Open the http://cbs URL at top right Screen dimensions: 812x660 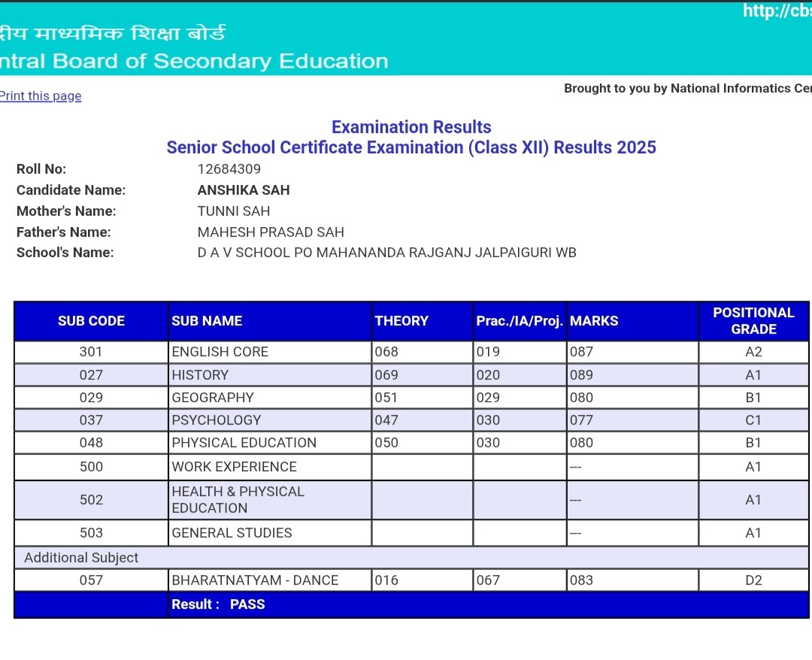click(777, 11)
